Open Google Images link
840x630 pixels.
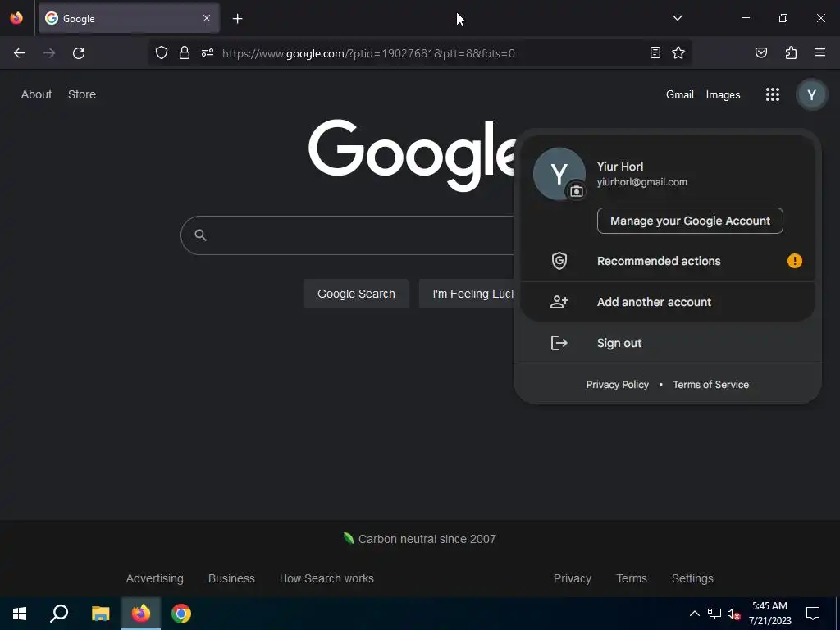tap(723, 95)
